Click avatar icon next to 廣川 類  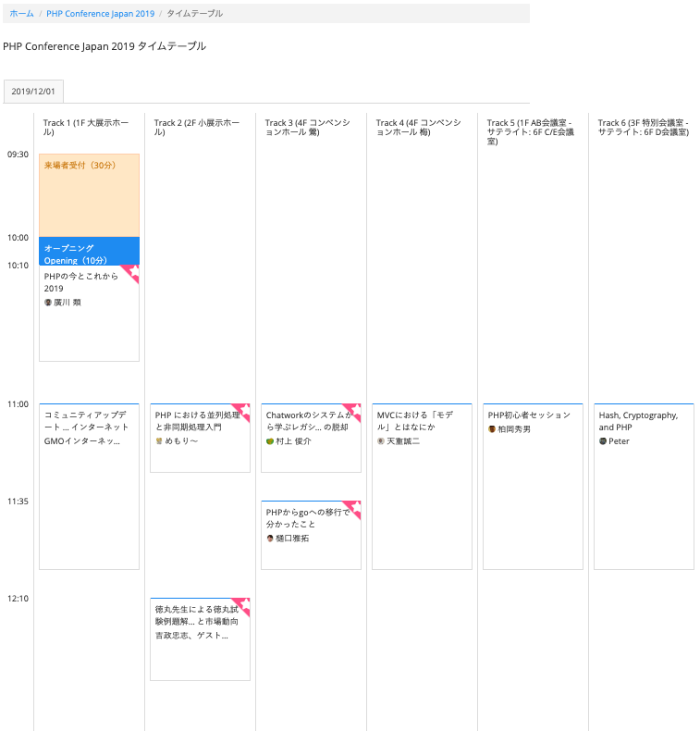(47, 302)
